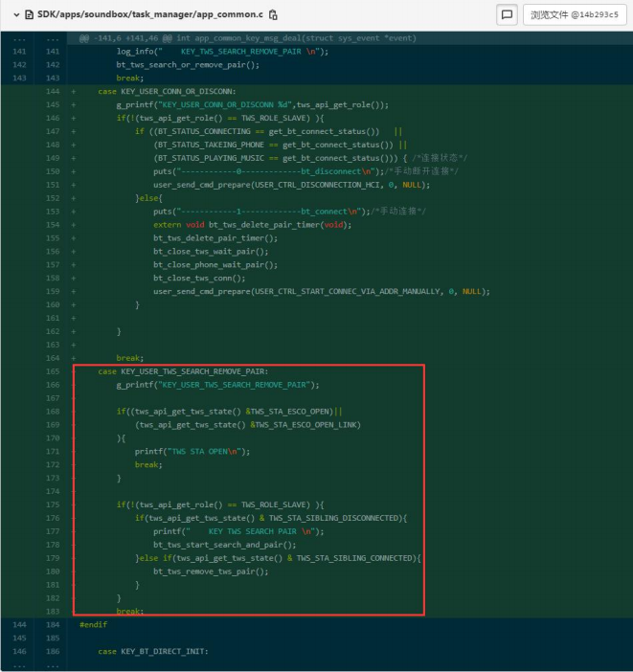Click new line number 184 beside #endif

coord(53,624)
